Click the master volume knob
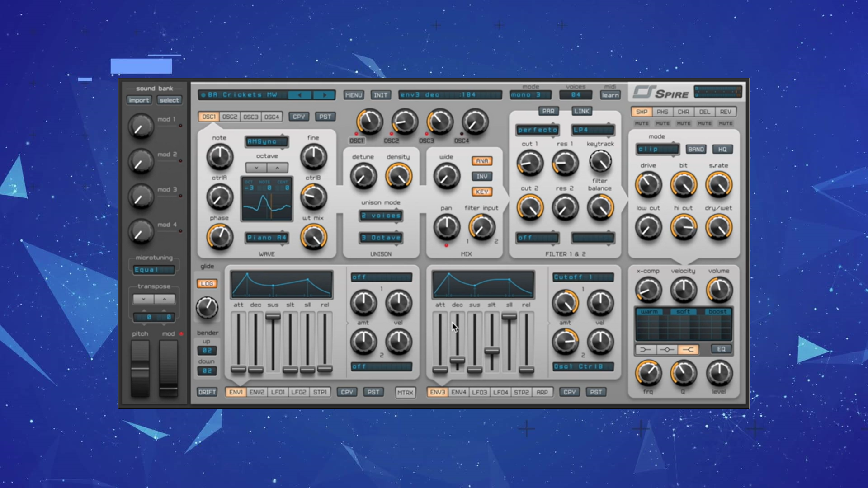The width and height of the screenshot is (868, 488). point(719,290)
